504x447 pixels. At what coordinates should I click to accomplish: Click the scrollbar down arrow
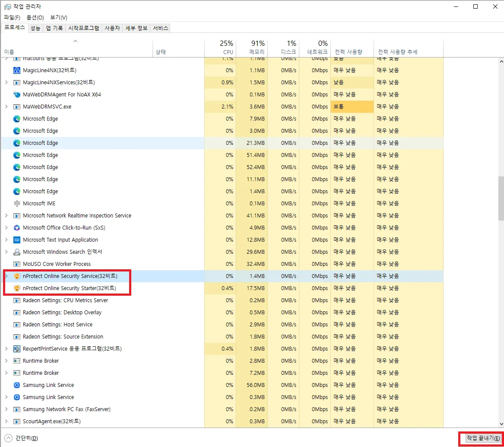(501, 424)
